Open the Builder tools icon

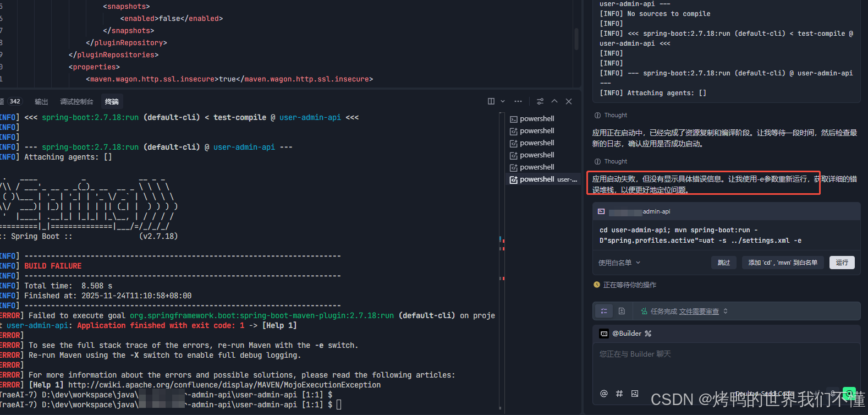pos(648,334)
